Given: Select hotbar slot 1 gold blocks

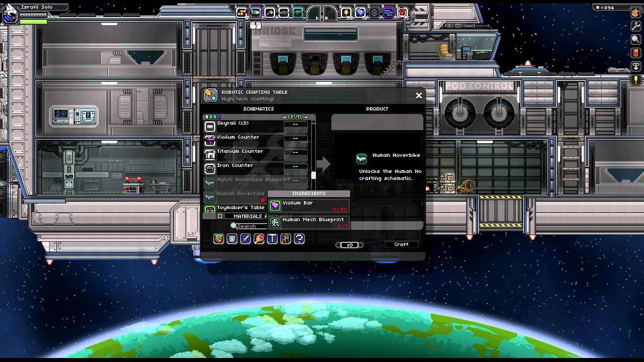Looking at the screenshot, I should [x=242, y=13].
